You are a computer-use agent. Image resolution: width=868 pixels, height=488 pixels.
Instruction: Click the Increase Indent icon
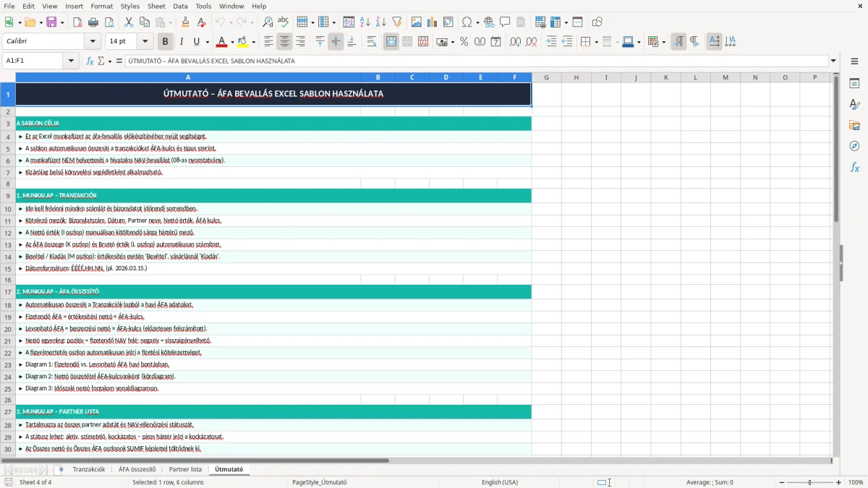click(551, 42)
